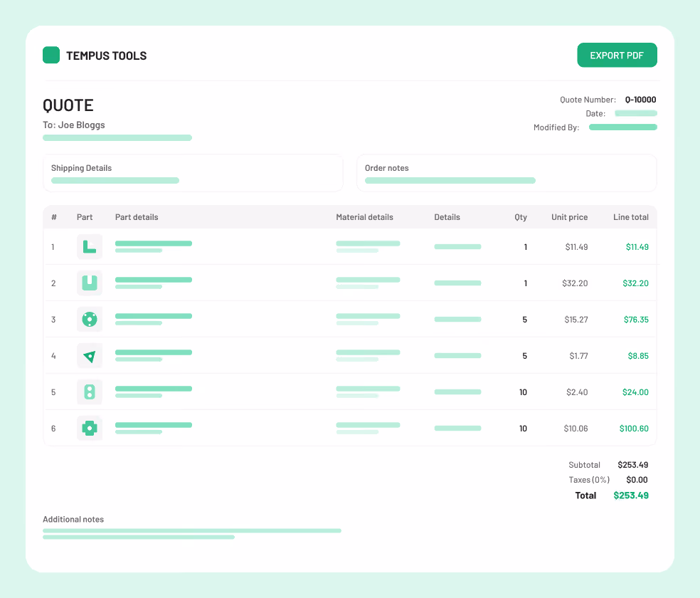Click the unit price $2.40
Image resolution: width=700 pixels, height=598 pixels.
(x=577, y=392)
